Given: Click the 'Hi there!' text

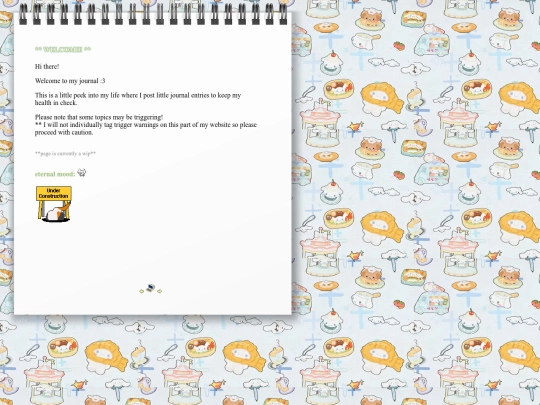Looking at the screenshot, I should [47, 66].
